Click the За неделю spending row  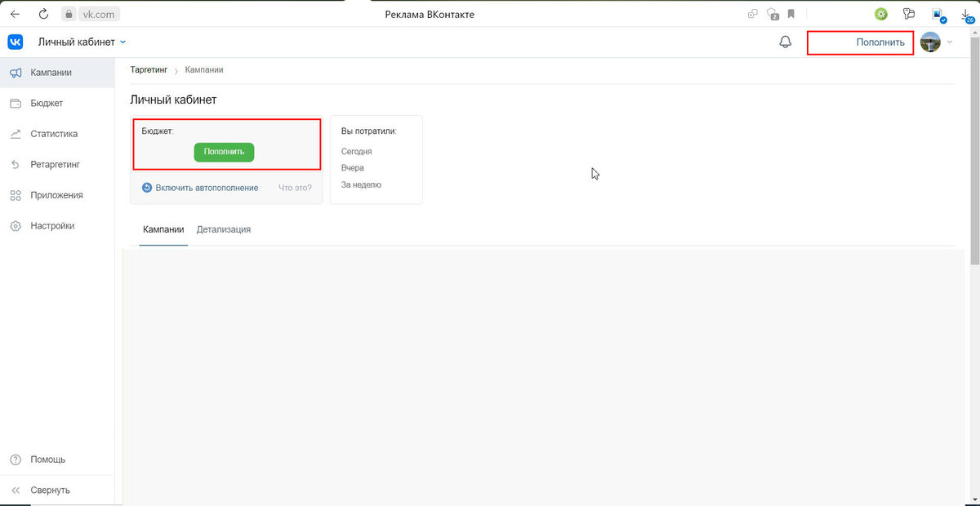(361, 185)
